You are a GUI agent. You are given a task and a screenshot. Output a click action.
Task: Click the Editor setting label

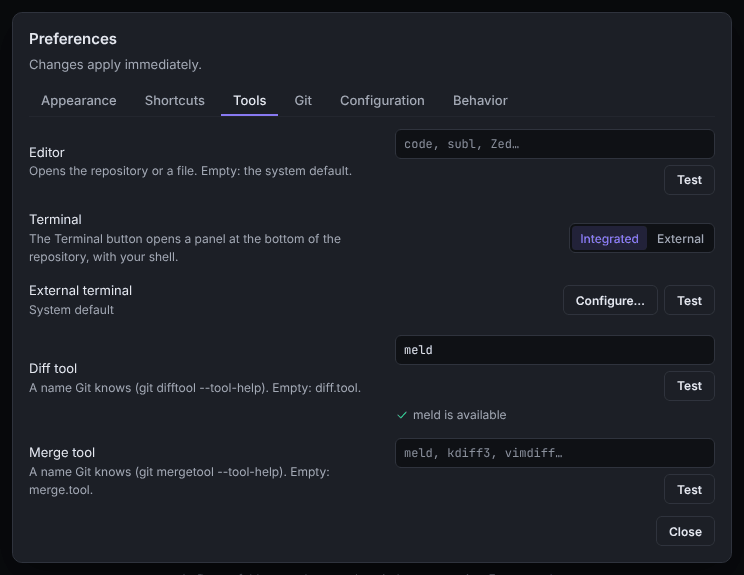[46, 152]
